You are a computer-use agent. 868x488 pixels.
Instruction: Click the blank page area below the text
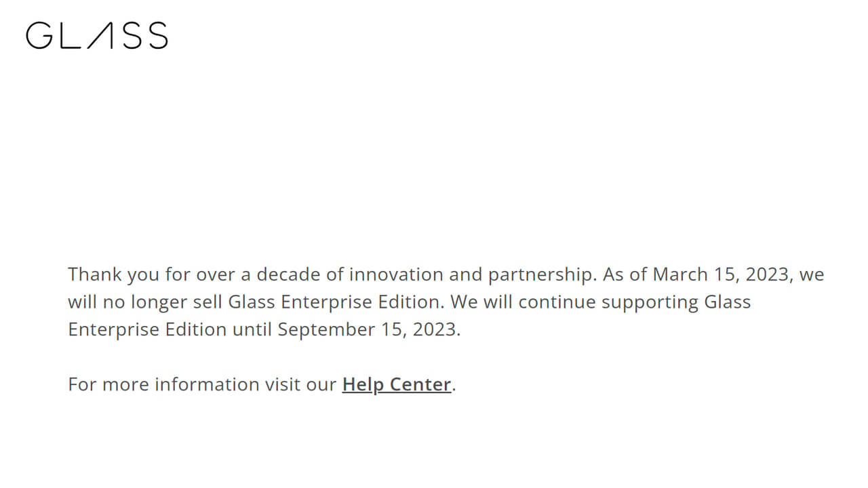[434, 447]
